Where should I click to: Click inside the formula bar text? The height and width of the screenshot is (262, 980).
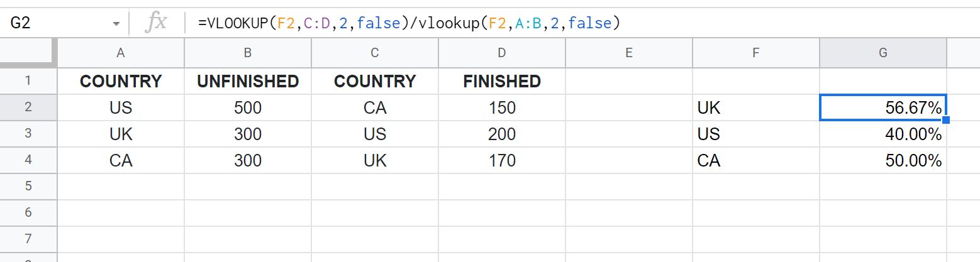point(409,23)
